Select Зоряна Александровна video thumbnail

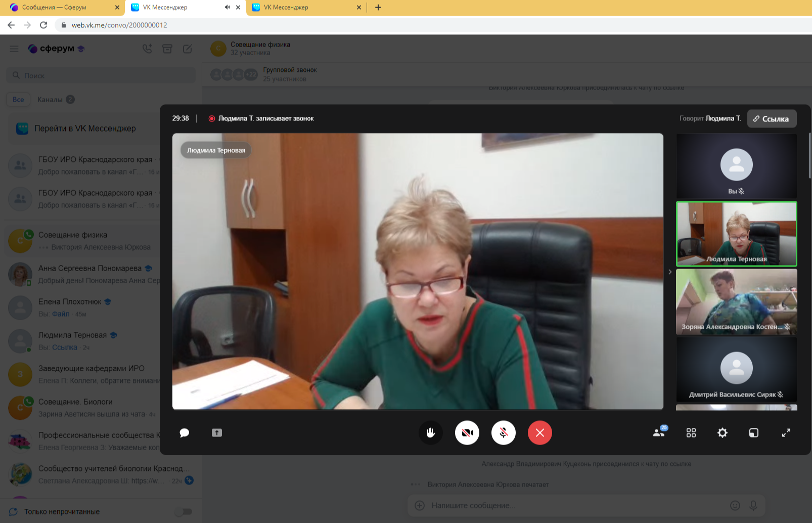tap(736, 301)
